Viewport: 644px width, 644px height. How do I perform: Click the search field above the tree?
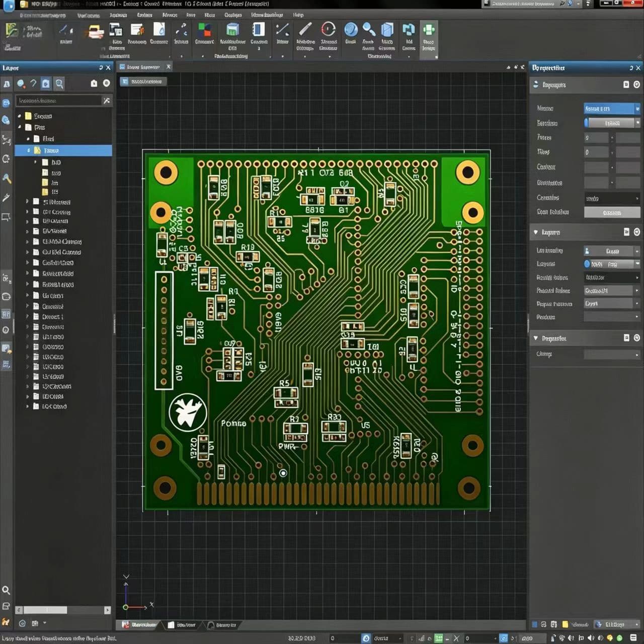pos(58,101)
